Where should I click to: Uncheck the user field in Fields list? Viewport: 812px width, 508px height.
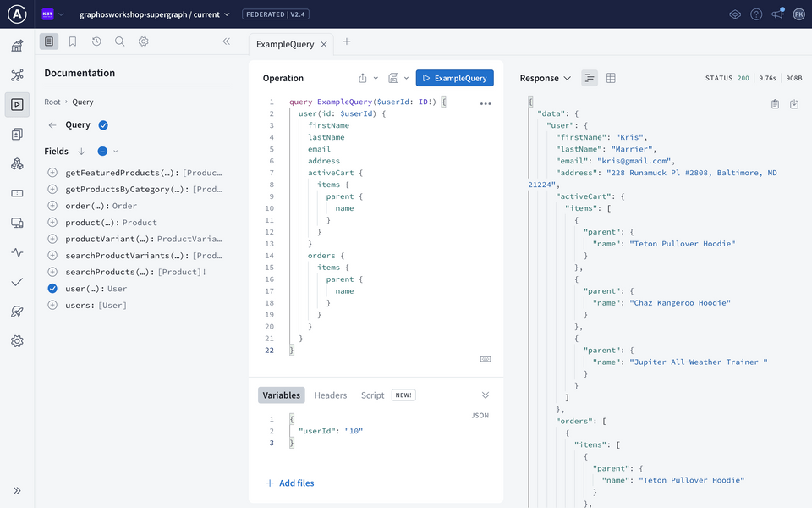pyautogui.click(x=52, y=289)
